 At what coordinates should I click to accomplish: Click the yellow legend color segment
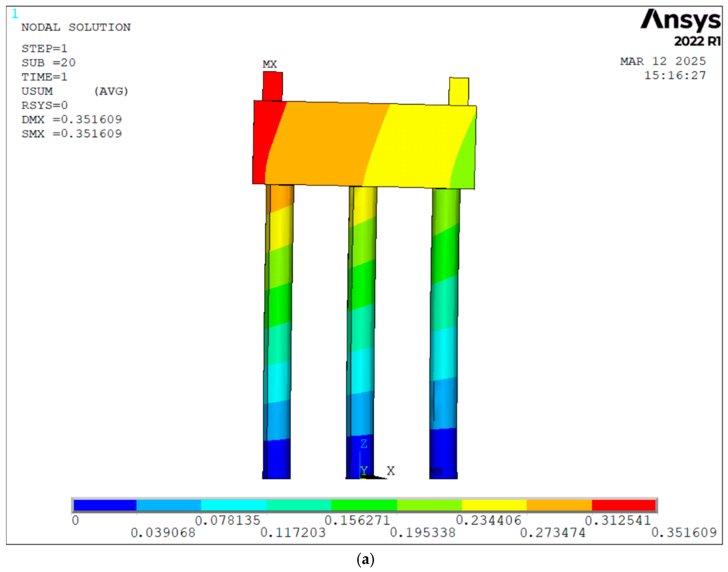pos(494,505)
